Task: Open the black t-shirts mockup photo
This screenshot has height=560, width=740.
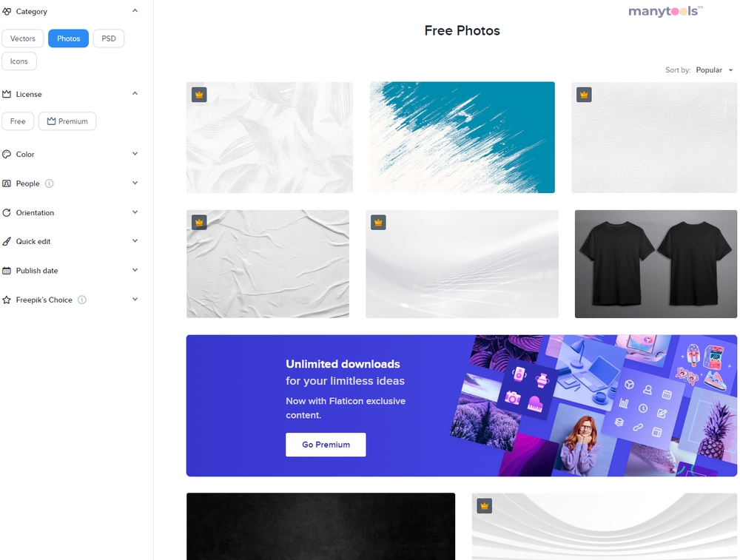Action: tap(656, 263)
